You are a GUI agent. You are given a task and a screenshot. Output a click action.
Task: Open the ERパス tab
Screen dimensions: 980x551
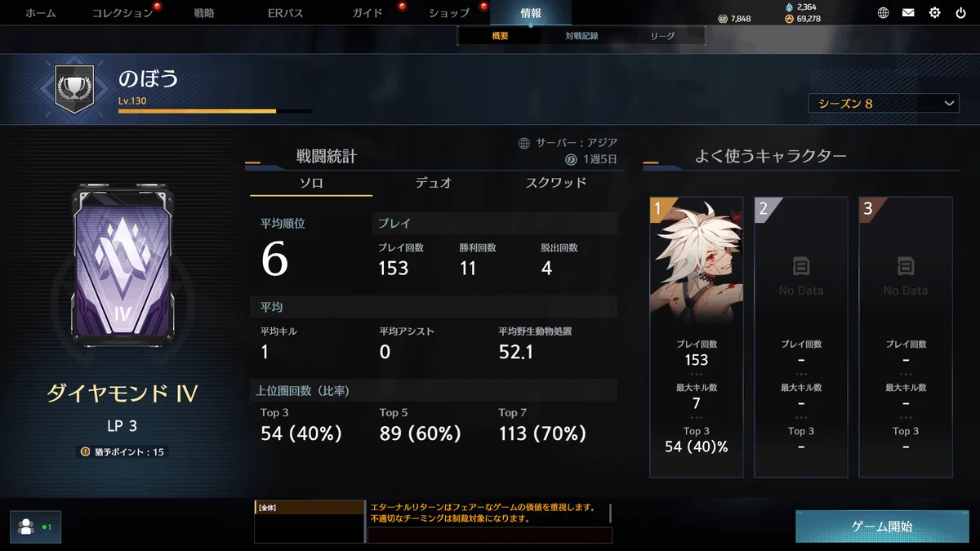point(286,13)
